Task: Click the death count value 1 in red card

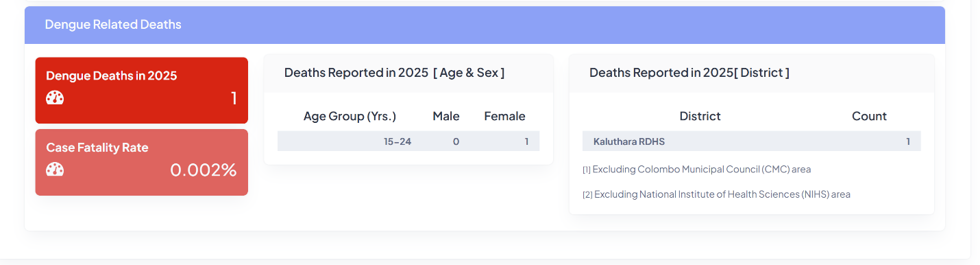Action: (x=234, y=98)
